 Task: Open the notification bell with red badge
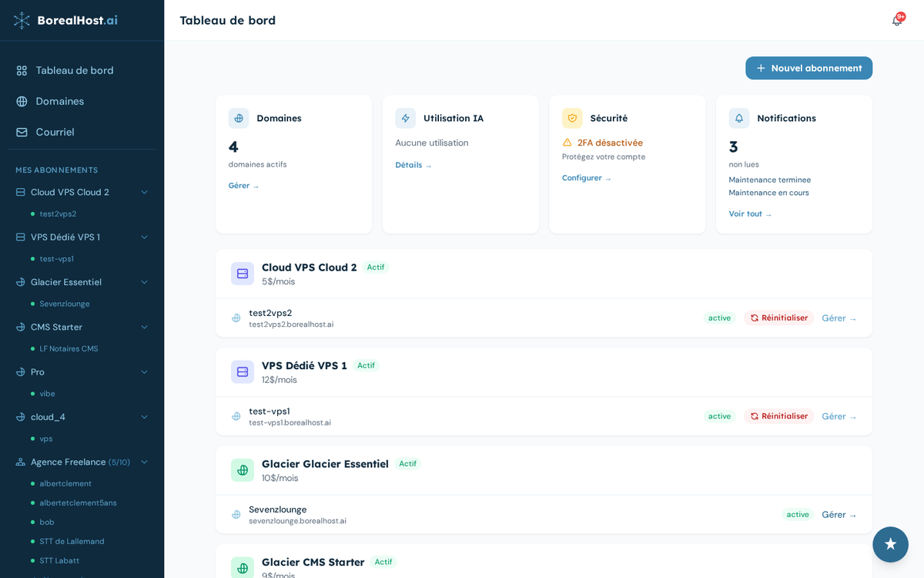(x=896, y=20)
